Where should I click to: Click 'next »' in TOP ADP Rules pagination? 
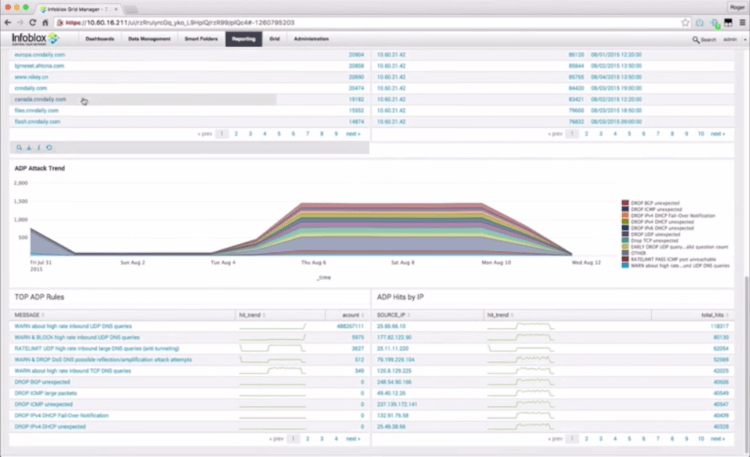(353, 438)
